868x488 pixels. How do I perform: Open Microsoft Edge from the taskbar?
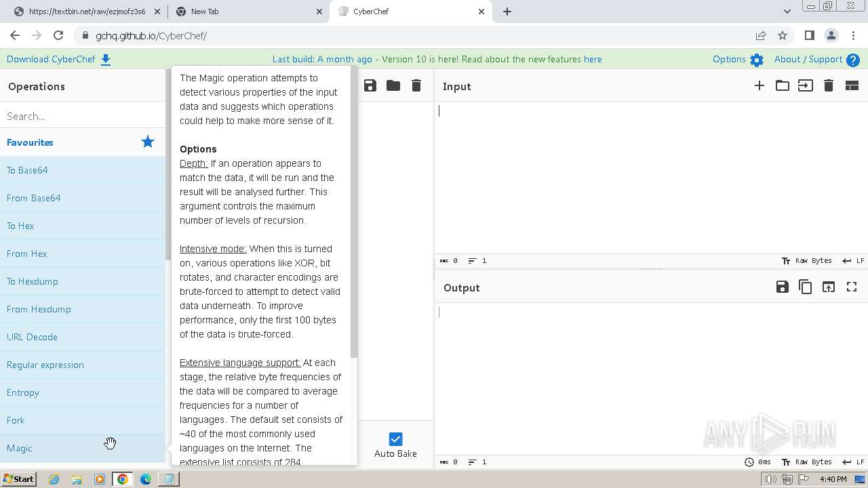coord(145,479)
